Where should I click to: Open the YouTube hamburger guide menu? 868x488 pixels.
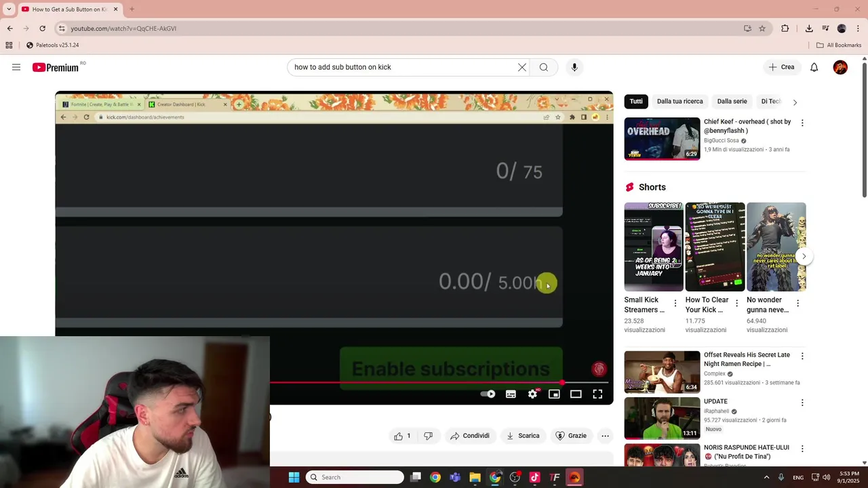pos(16,67)
